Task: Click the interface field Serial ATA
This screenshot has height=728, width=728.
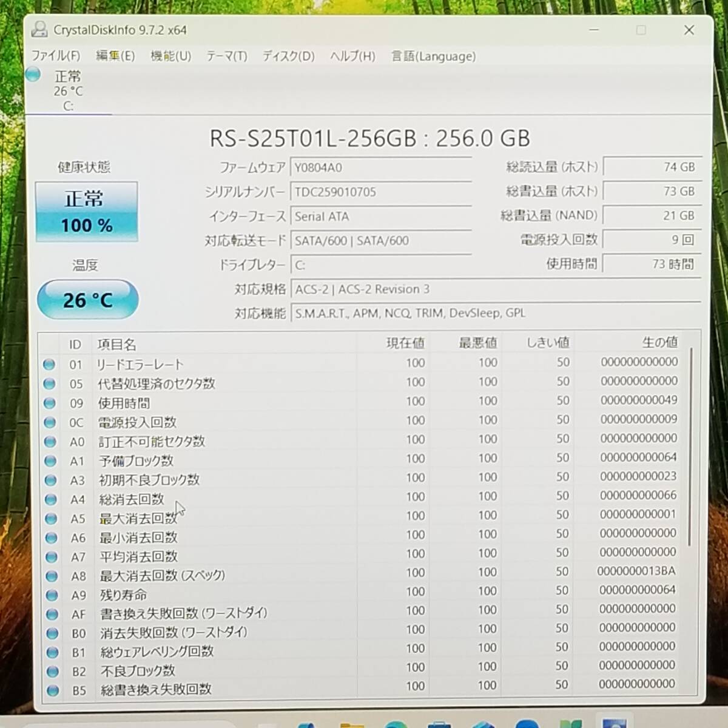Action: (x=381, y=217)
